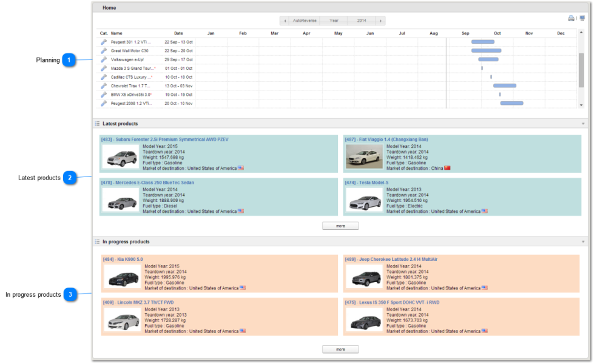594x364 pixels.
Task: Open the Kia K900 5.0 link
Action: click(x=123, y=260)
